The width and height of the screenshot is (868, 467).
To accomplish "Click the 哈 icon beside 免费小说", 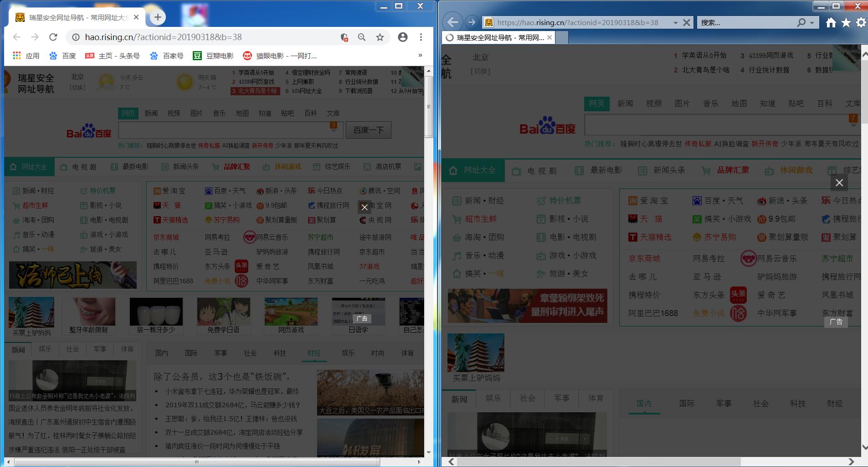I will coord(240,281).
